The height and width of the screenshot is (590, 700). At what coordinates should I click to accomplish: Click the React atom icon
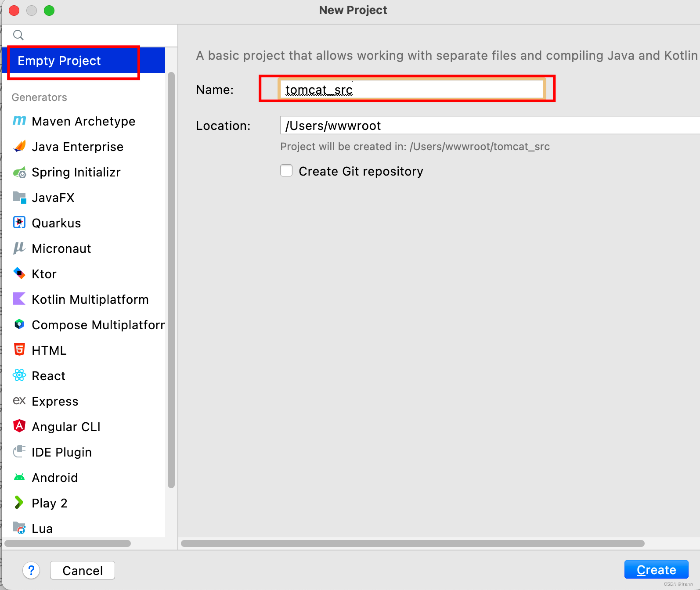pos(19,375)
